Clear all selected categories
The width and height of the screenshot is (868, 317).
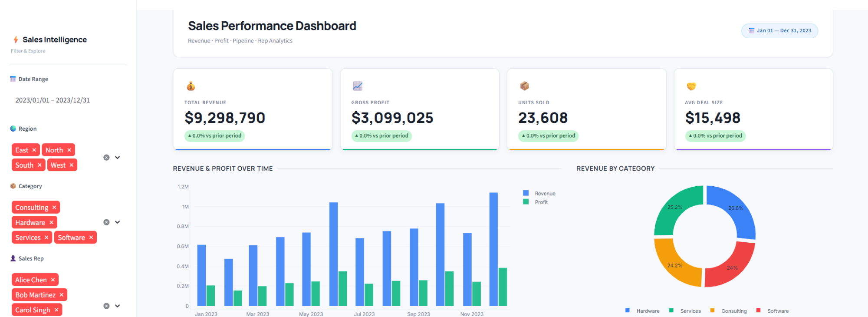106,222
